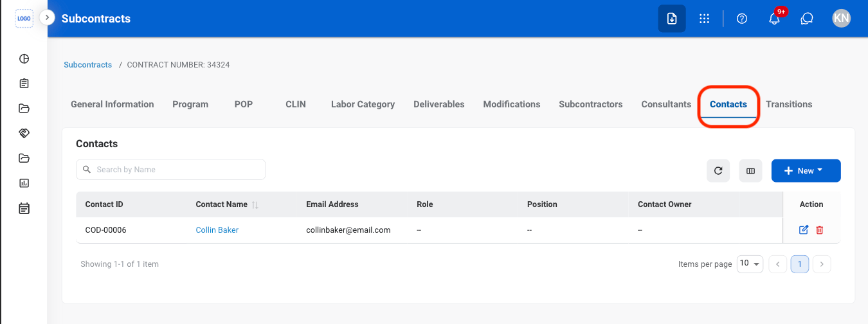This screenshot has width=868, height=324.
Task: Open notifications bell with 9+ badge
Action: coord(775,18)
